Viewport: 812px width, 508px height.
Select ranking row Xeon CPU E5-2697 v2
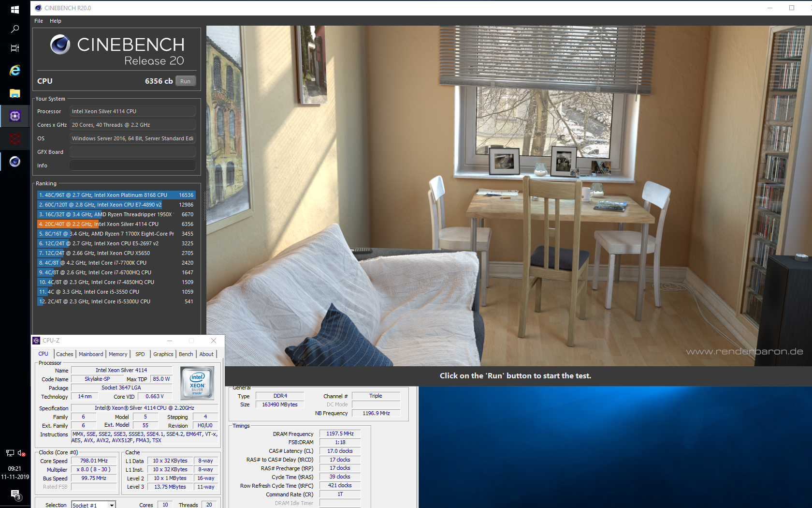(116, 243)
